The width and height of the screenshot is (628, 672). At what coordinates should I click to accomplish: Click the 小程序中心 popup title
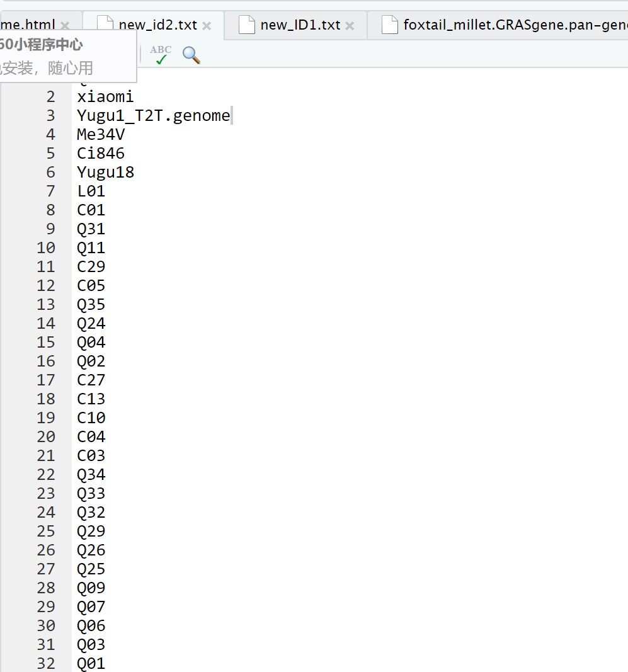pyautogui.click(x=41, y=44)
